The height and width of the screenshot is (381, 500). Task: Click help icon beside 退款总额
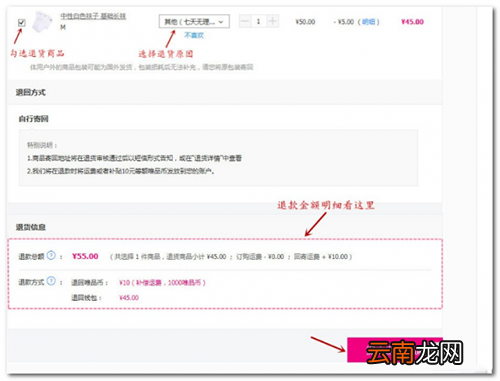(51, 255)
